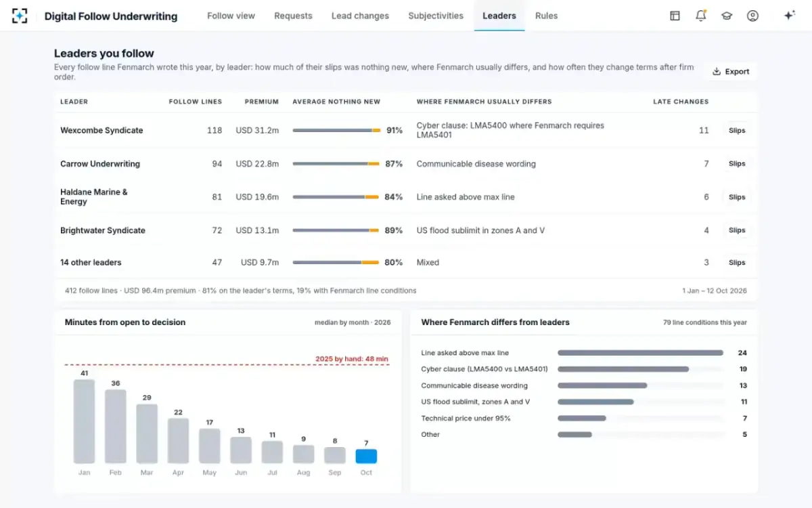Open the Rules tab
Screen dimensions: 812x508
pyautogui.click(x=546, y=16)
